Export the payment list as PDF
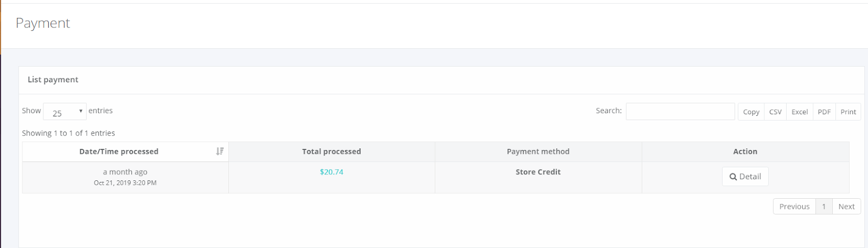Image resolution: width=868 pixels, height=248 pixels. (x=824, y=112)
